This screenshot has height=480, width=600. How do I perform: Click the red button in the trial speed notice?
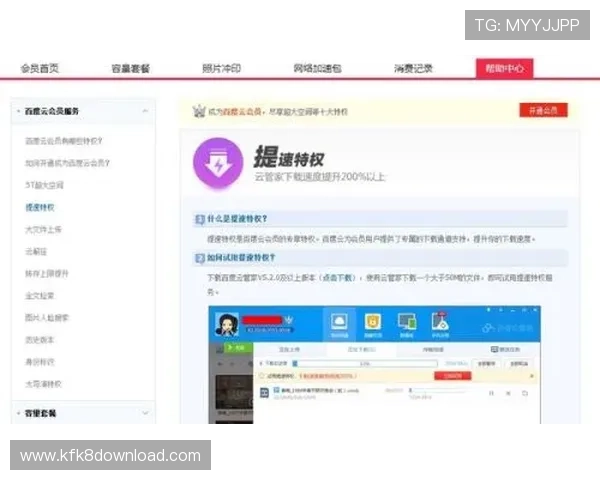pyautogui.click(x=453, y=376)
